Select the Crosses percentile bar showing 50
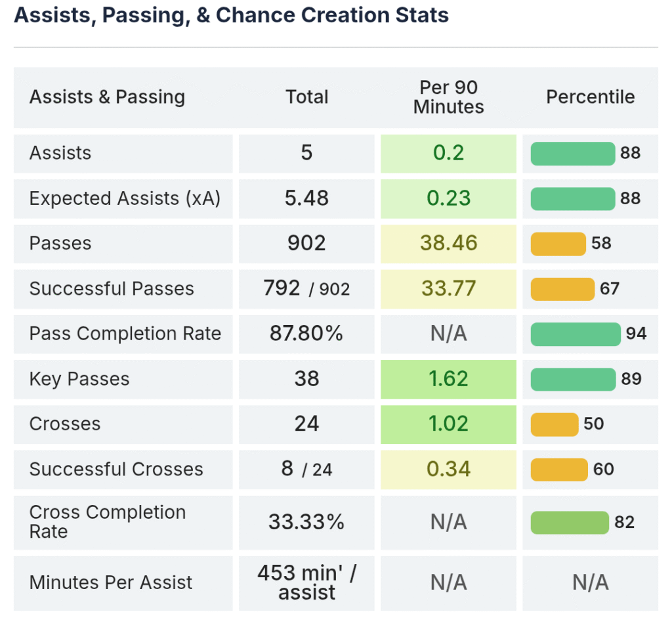672x637 pixels. point(554,424)
